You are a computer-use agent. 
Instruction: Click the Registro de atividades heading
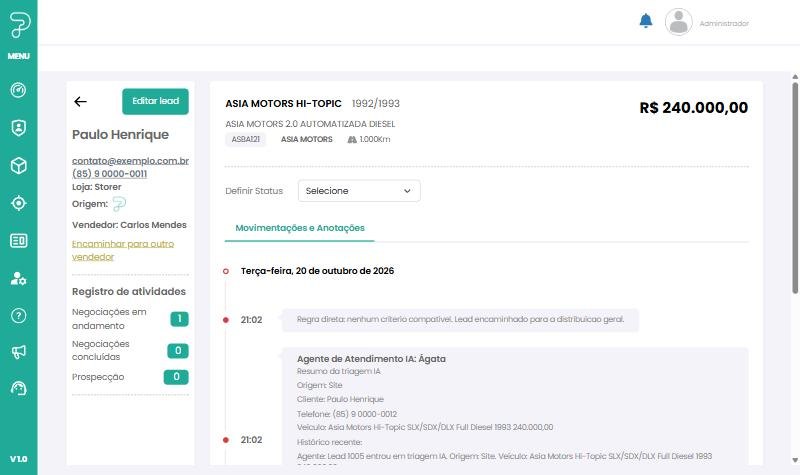129,292
